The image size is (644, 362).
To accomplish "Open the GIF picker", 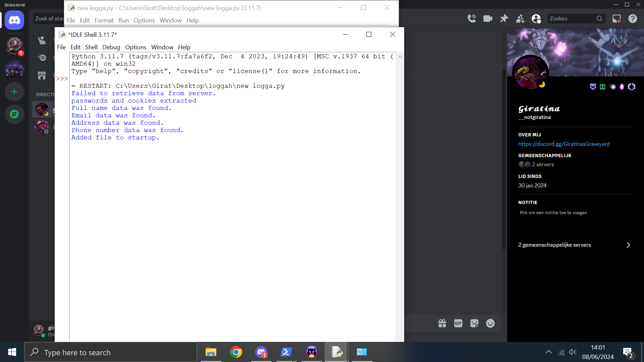I will pos(458,323).
